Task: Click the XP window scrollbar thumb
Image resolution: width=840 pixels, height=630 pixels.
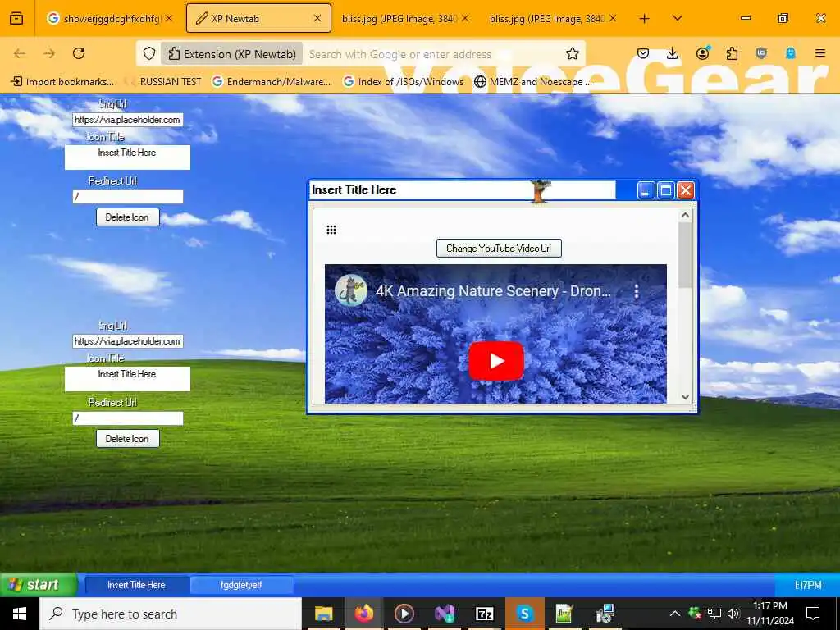Action: pos(685,255)
